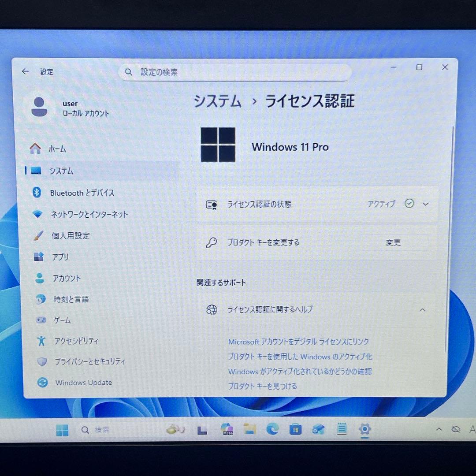Click the shield privacy icon
This screenshot has height=476, width=476.
42,361
